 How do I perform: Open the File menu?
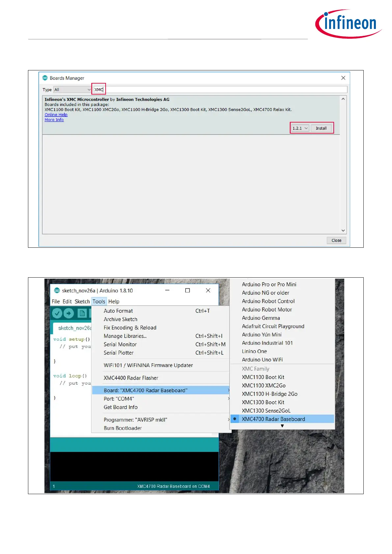point(56,301)
